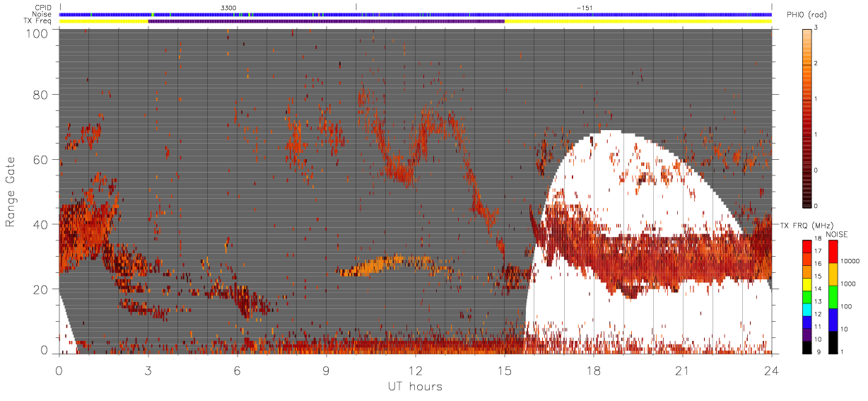This screenshot has height=401, width=868.
Task: Click the PHI0 gradient colorbar
Action: tap(809, 118)
